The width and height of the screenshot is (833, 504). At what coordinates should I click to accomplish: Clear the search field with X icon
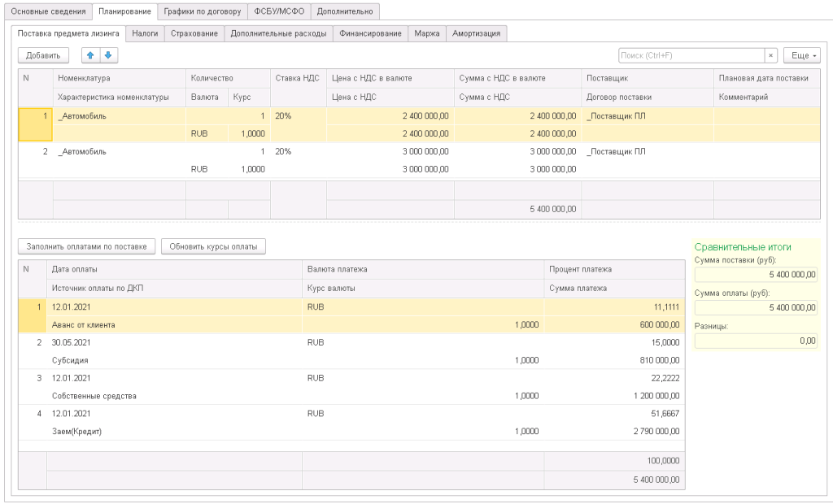click(770, 55)
